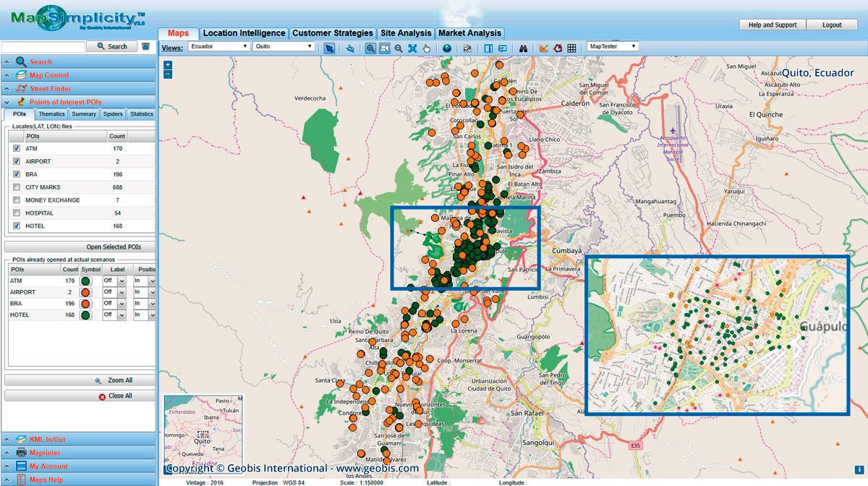
Task: Open the Quito city dropdown
Action: (x=283, y=46)
